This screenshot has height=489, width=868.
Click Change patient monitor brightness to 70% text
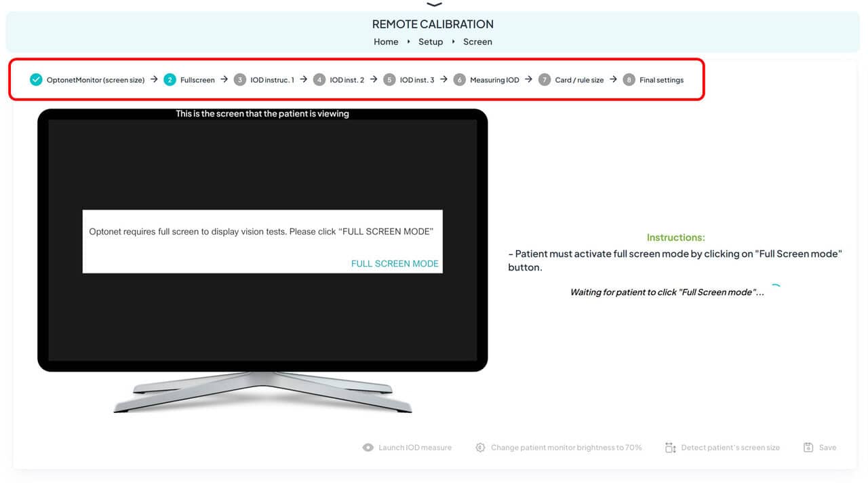point(566,448)
